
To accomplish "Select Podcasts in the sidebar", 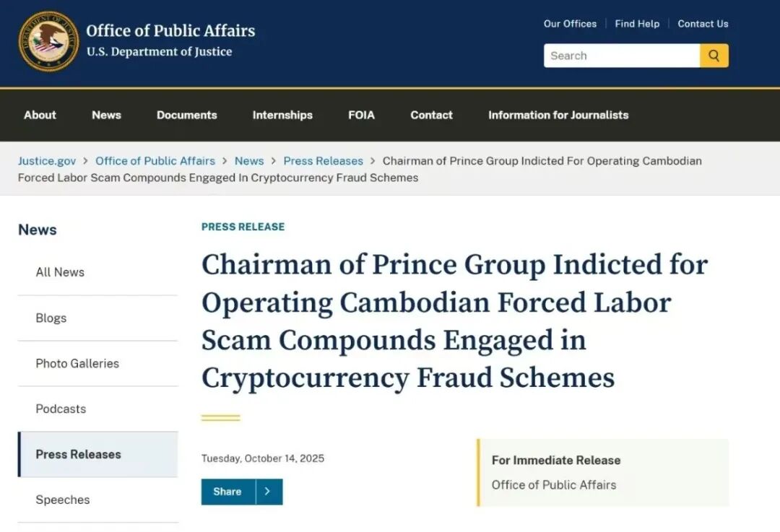I will pos(61,409).
